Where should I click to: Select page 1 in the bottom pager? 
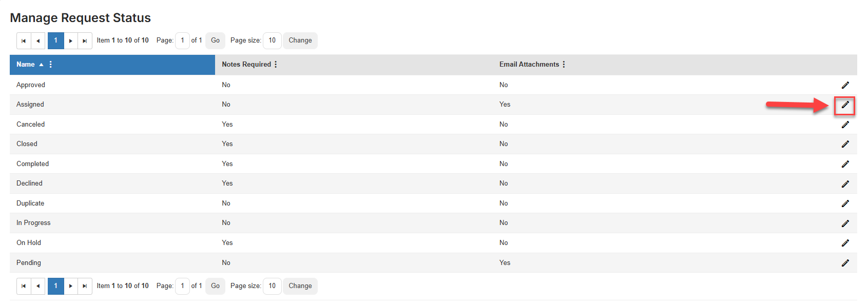coord(56,286)
